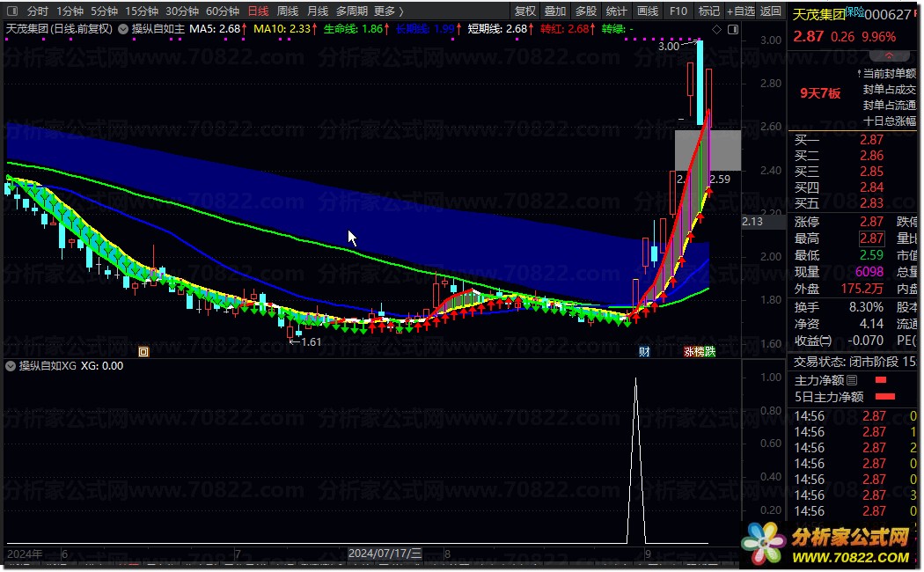
Task: Select the 1分钟 period
Action: 70,11
